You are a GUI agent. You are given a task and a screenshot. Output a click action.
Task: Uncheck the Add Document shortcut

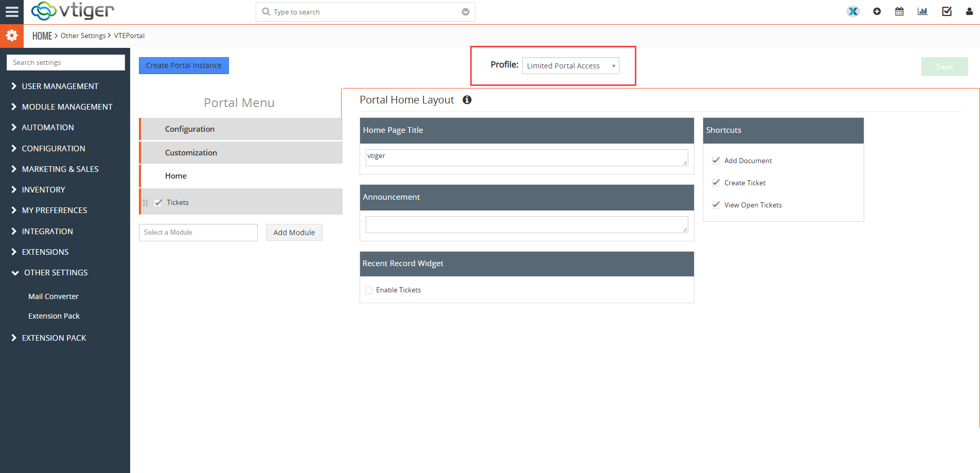(716, 161)
